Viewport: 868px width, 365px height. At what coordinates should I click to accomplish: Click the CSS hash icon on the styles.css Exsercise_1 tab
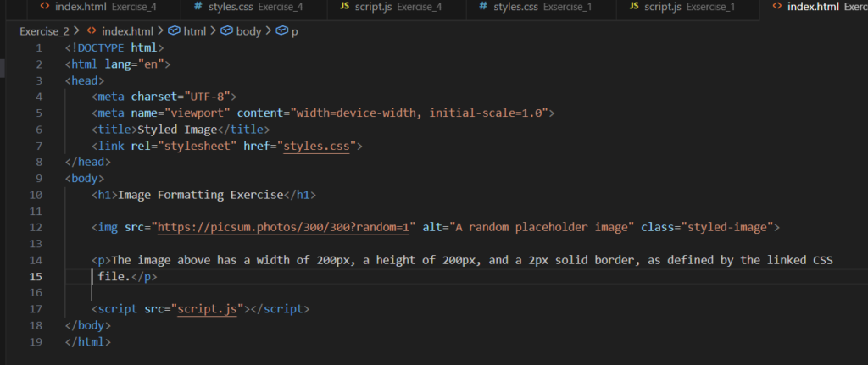[483, 7]
